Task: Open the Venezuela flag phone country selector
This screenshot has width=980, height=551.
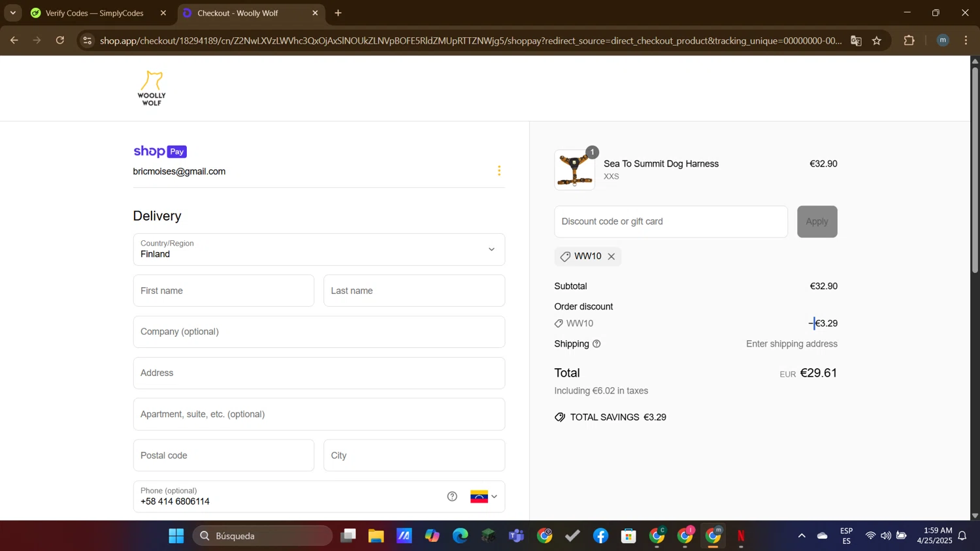Action: pos(483,496)
